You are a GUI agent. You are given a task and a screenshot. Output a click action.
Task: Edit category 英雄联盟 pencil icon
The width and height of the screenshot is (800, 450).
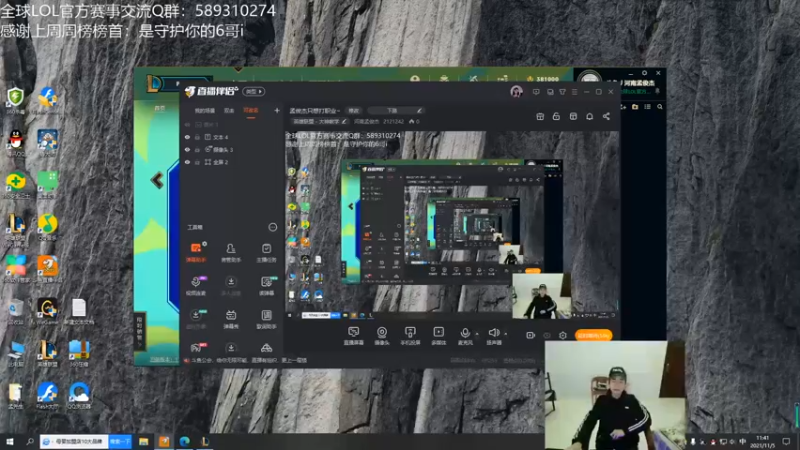click(x=345, y=121)
